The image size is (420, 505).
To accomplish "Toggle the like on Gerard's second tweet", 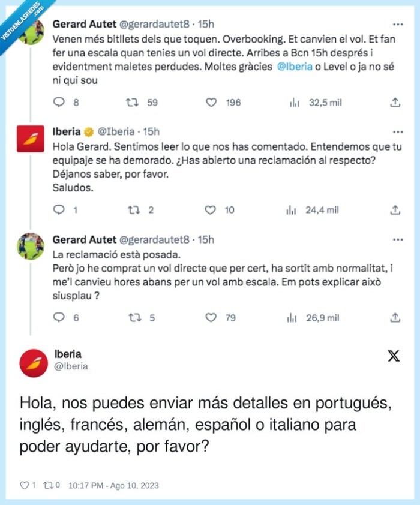I will coord(211,318).
